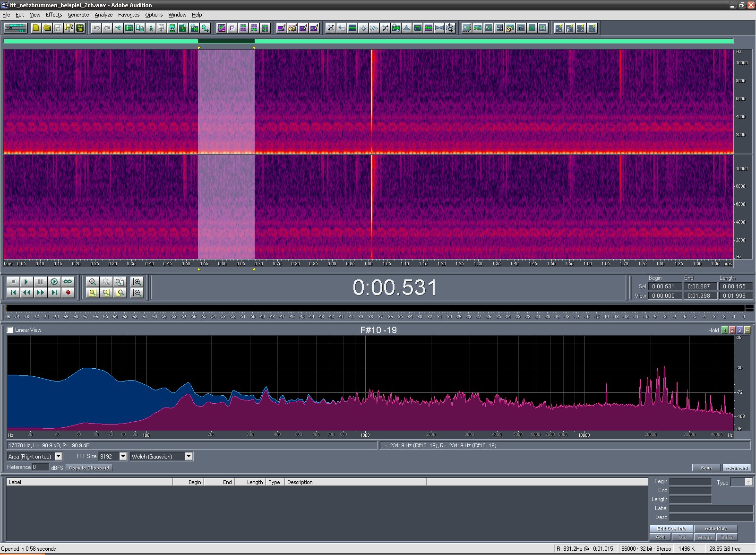Click the Copy to Clipboard button
Viewport: 756px width, 555px height.
point(89,468)
